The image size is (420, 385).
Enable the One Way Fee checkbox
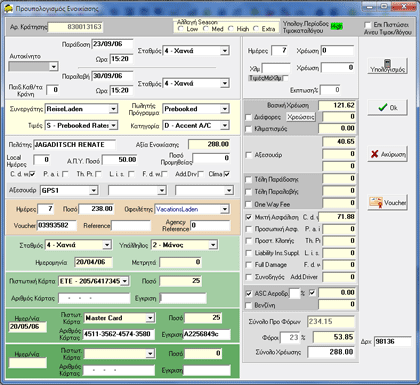248,204
